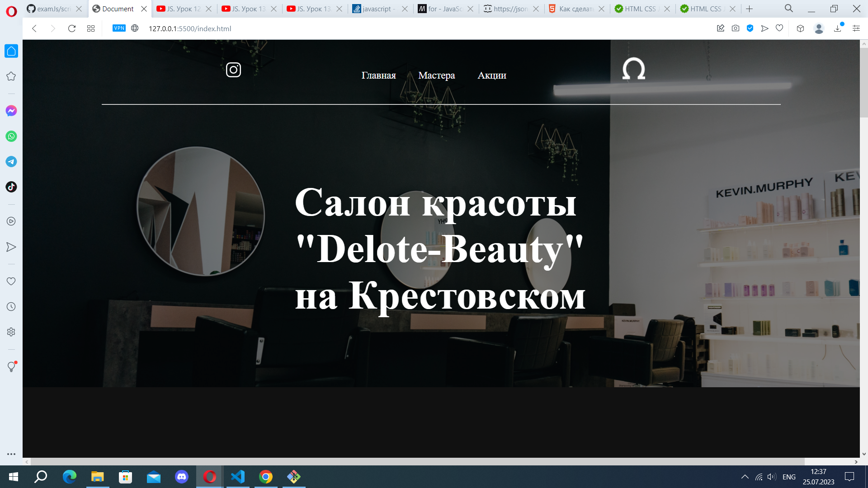Viewport: 868px width, 488px height.
Task: Click the Мастера navigation link
Action: coord(436,75)
